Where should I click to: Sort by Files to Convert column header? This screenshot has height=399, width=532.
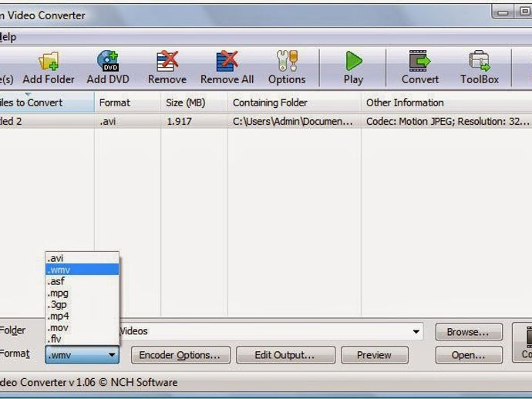tap(47, 102)
